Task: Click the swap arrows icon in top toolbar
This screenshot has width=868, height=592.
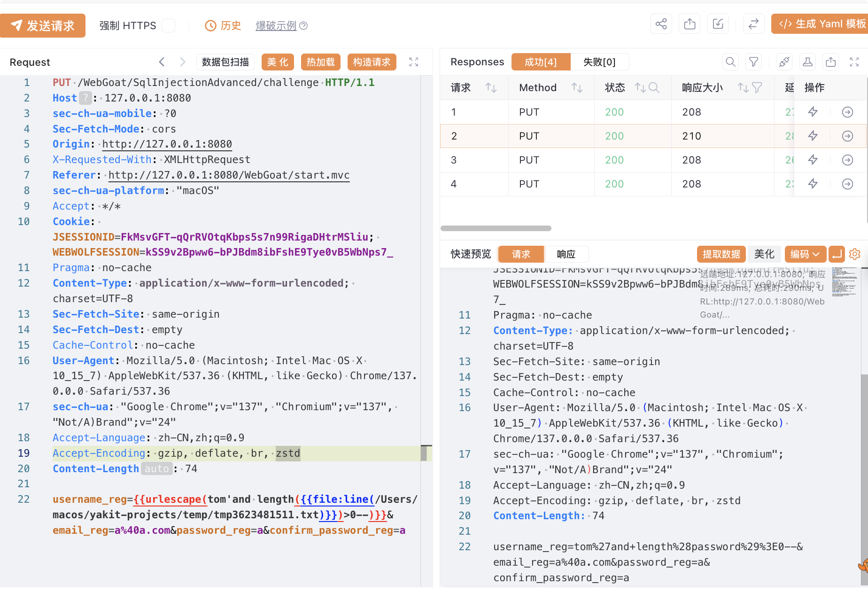Action: point(753,23)
